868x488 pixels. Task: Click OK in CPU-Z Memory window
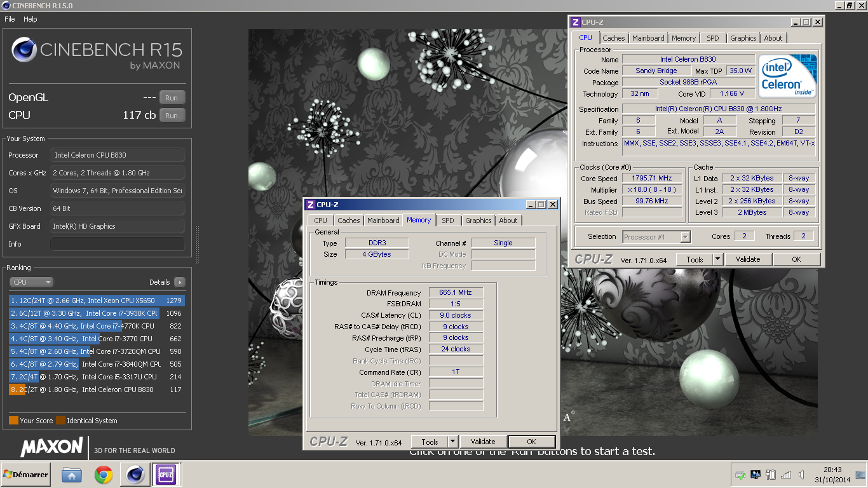coord(531,442)
